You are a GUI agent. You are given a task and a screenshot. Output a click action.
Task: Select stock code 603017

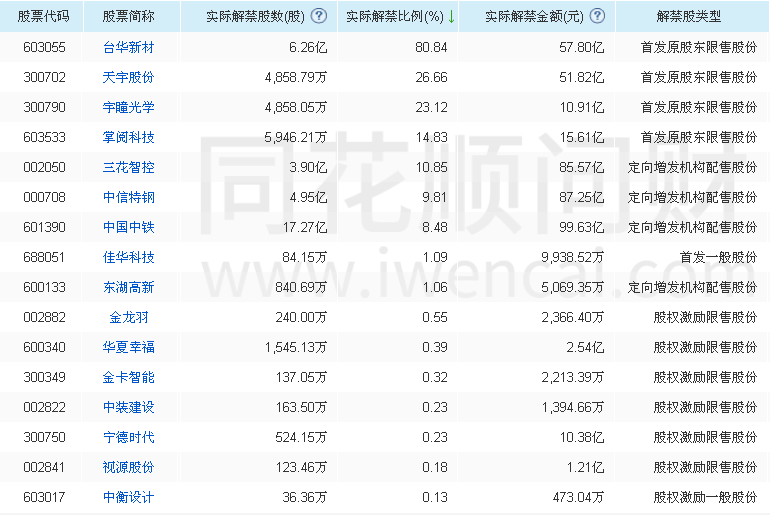click(44, 497)
